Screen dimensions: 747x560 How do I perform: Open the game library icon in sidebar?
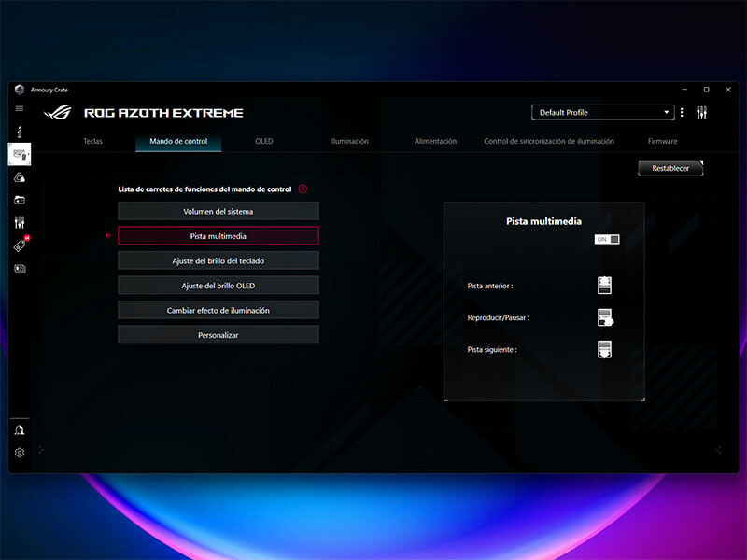(x=20, y=200)
